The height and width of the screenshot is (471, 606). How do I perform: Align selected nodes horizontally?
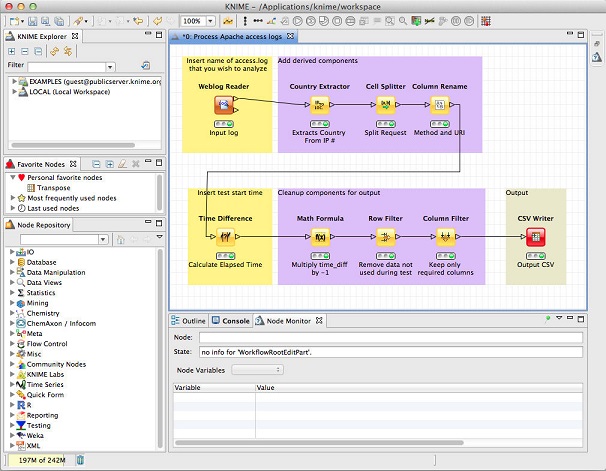point(258,21)
